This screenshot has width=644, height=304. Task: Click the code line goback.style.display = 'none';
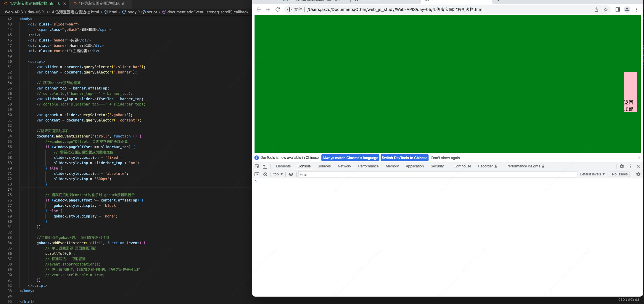(x=86, y=216)
